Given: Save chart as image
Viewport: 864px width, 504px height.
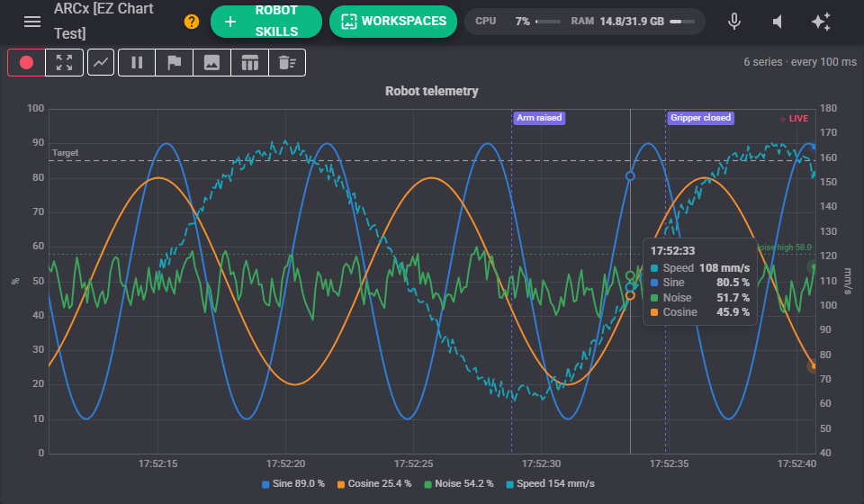Looking at the screenshot, I should click(211, 62).
